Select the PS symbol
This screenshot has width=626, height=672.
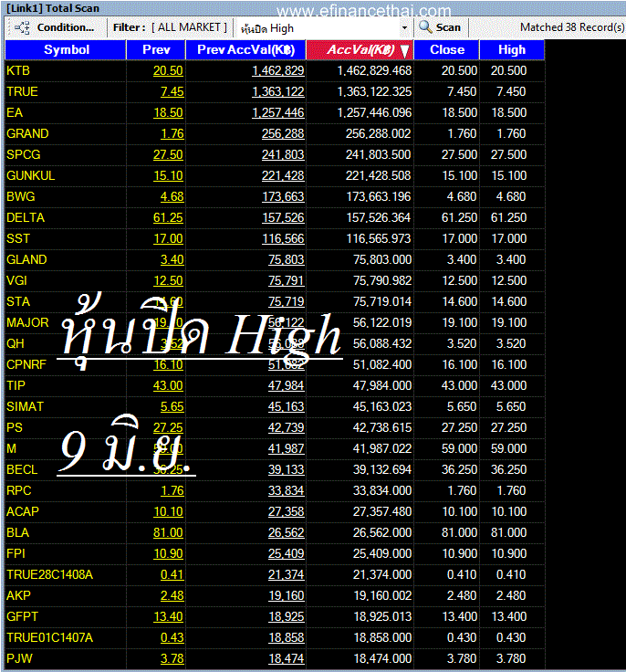[x=14, y=427]
